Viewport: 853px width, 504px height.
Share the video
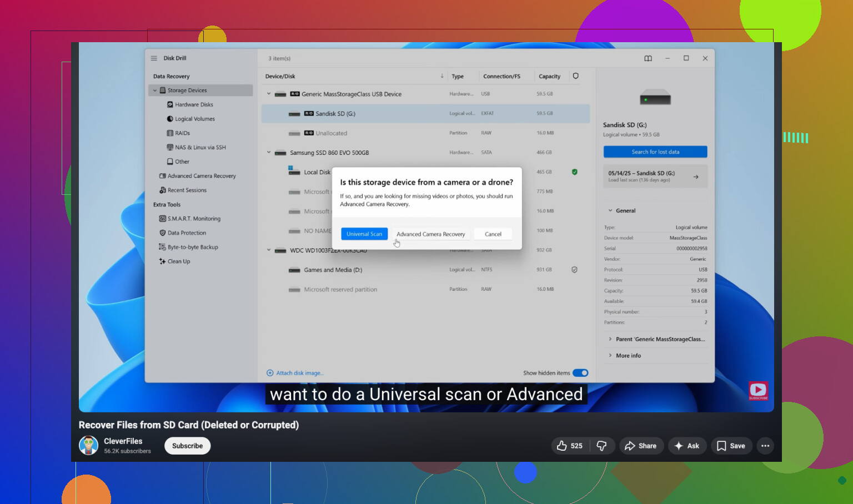(x=641, y=446)
